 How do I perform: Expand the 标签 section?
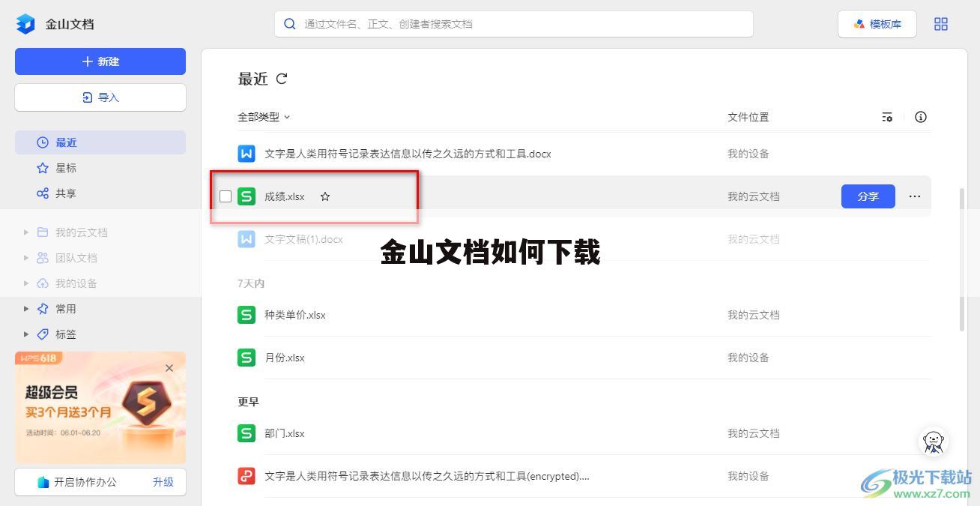[26, 334]
